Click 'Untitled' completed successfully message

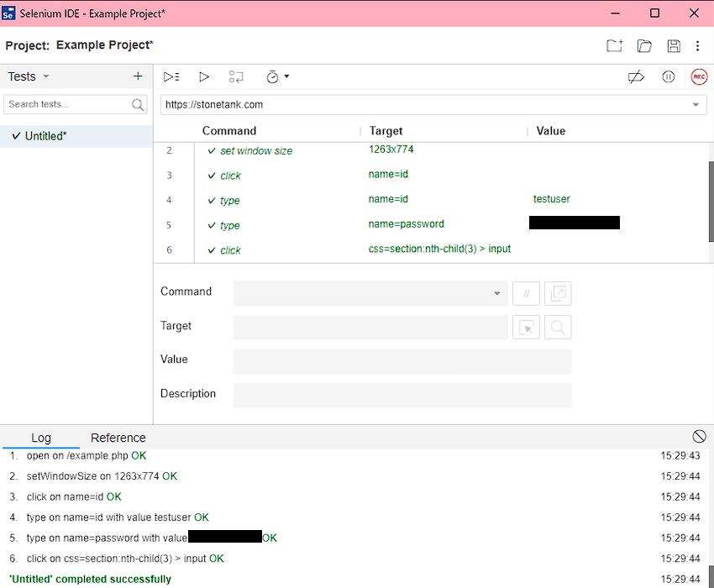click(x=90, y=580)
